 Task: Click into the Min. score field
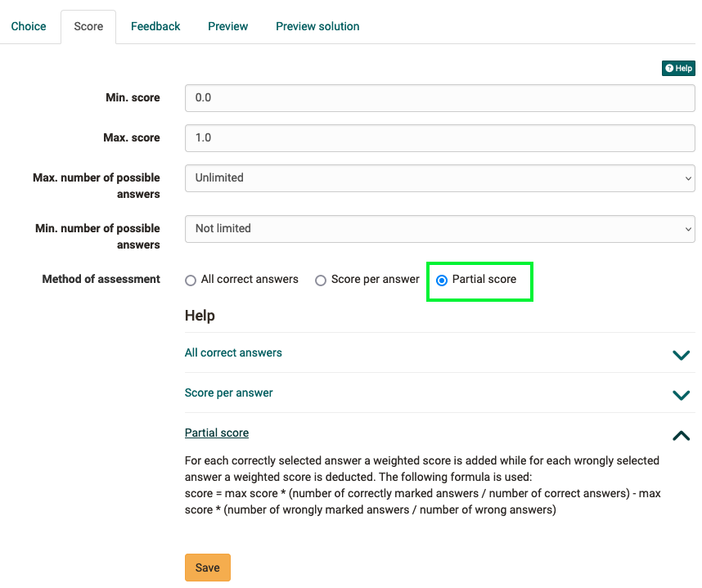(x=439, y=97)
